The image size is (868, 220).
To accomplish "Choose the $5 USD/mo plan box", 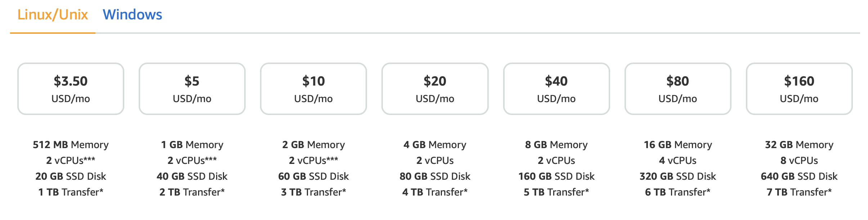I will (192, 89).
